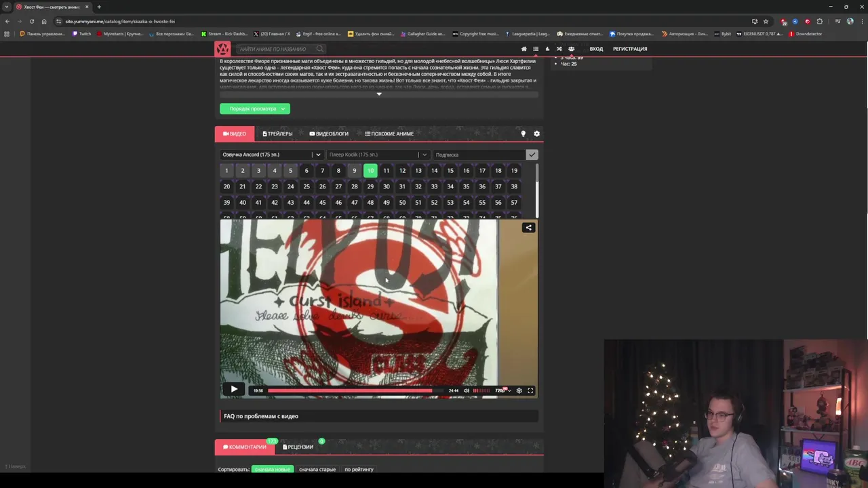Select episode 42
Screen dimensions: 868x488
tap(275, 202)
